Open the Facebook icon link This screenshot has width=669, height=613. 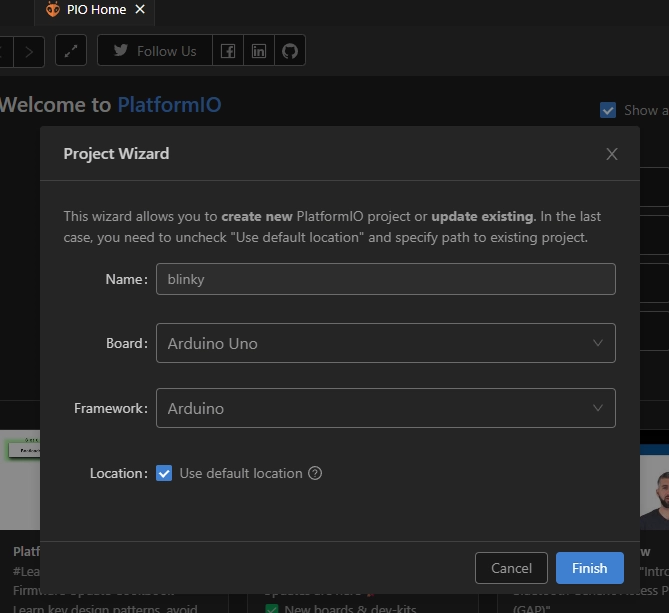click(228, 51)
